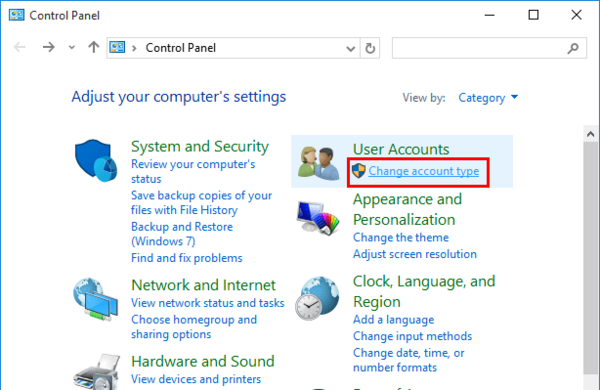Open View network status and tasks
This screenshot has height=390, width=600.
[208, 303]
